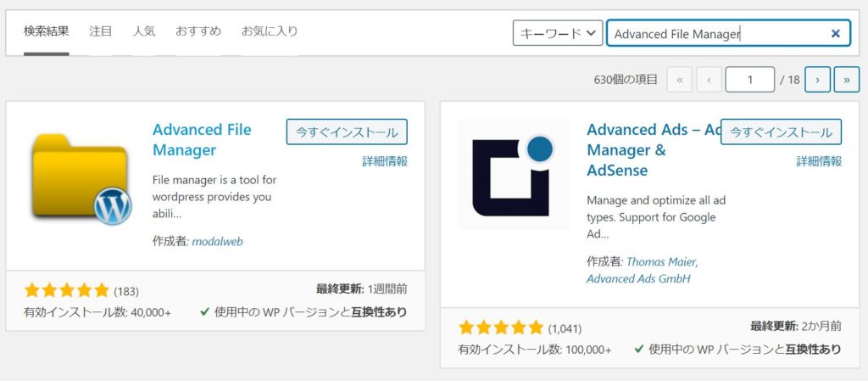This screenshot has width=868, height=381.
Task: Click the / 18 total pages text
Action: (x=790, y=80)
